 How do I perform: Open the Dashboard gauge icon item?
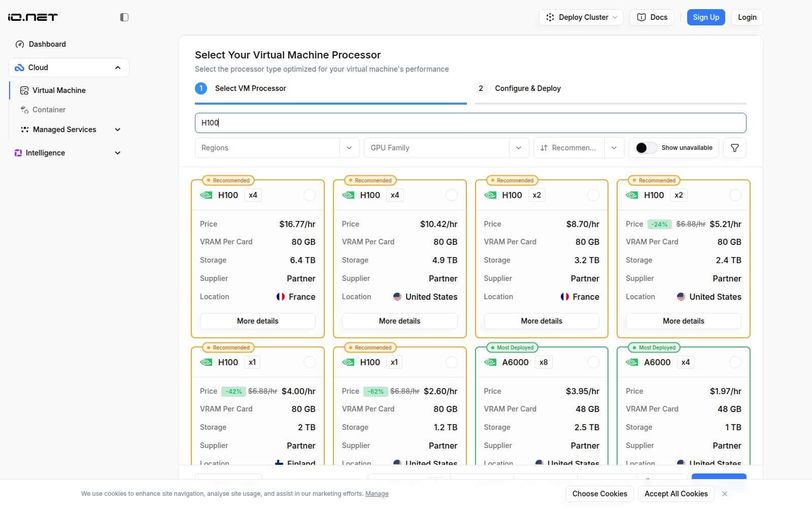click(x=20, y=44)
